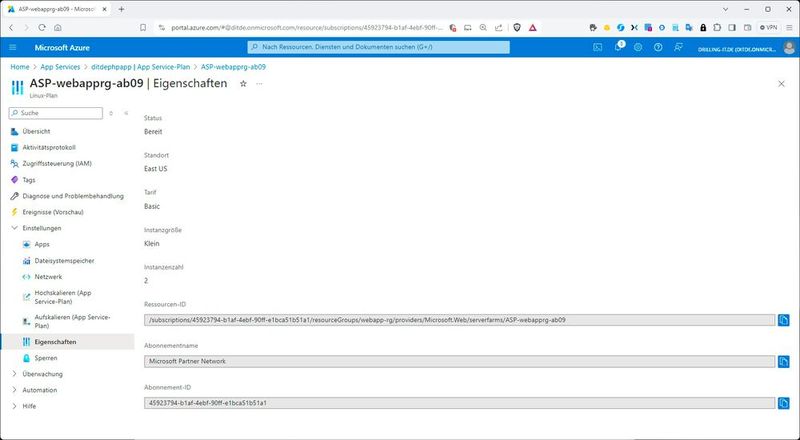Bookmark this page in address bar
This screenshot has height=440, width=800.
click(x=143, y=28)
